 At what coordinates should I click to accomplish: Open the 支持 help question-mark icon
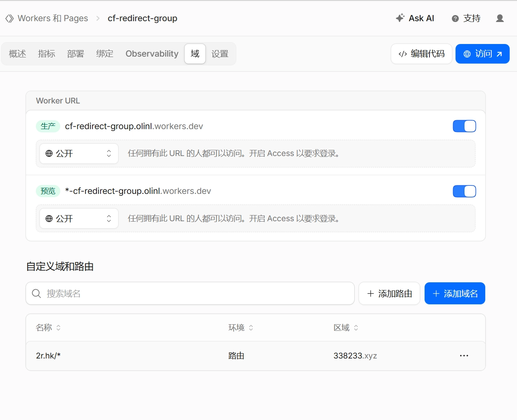tap(455, 18)
